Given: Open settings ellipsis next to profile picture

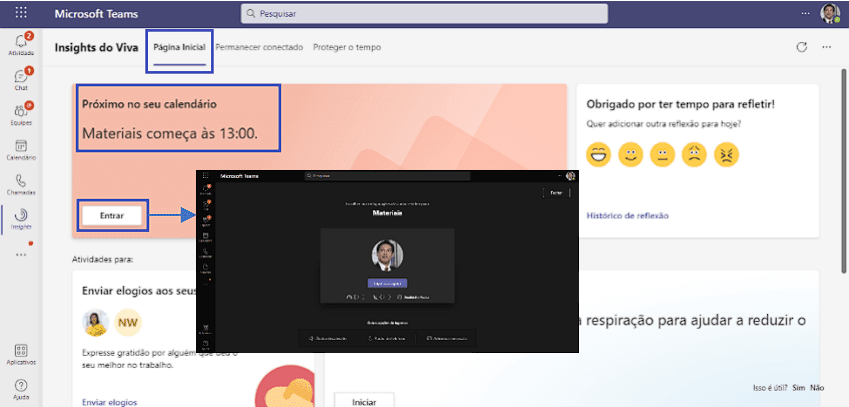Looking at the screenshot, I should click(x=806, y=14).
